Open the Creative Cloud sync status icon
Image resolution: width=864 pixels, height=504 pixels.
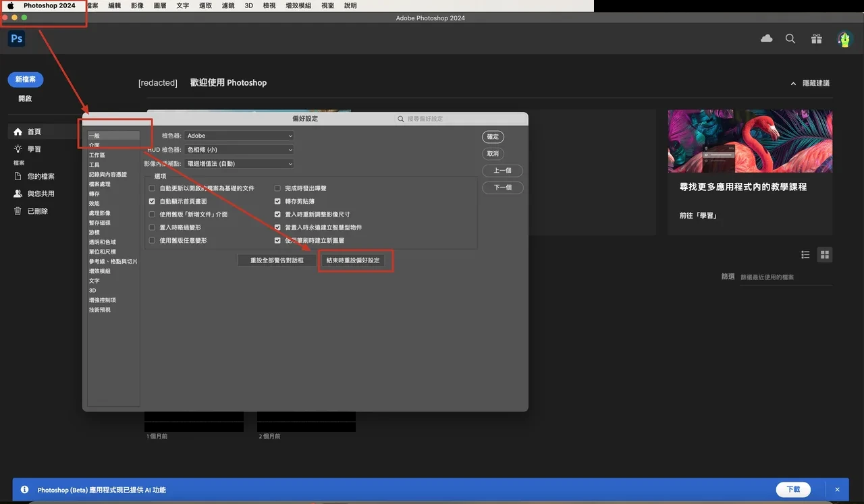pos(767,39)
